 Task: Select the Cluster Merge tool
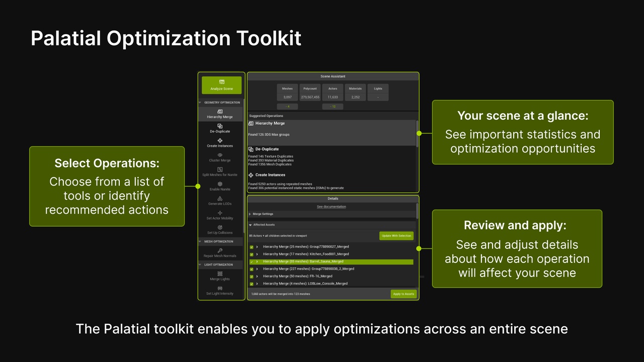[x=220, y=157]
